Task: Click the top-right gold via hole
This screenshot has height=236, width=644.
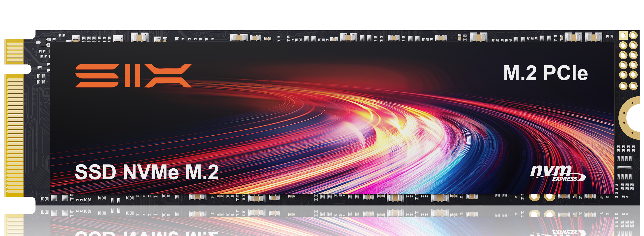Action: pos(633,36)
